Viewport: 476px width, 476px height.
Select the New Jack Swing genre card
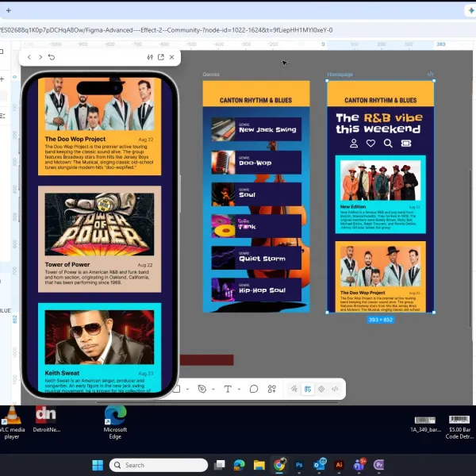tap(256, 129)
